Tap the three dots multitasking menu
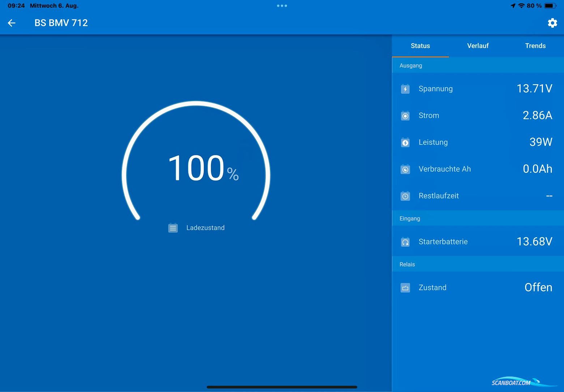 [282, 6]
